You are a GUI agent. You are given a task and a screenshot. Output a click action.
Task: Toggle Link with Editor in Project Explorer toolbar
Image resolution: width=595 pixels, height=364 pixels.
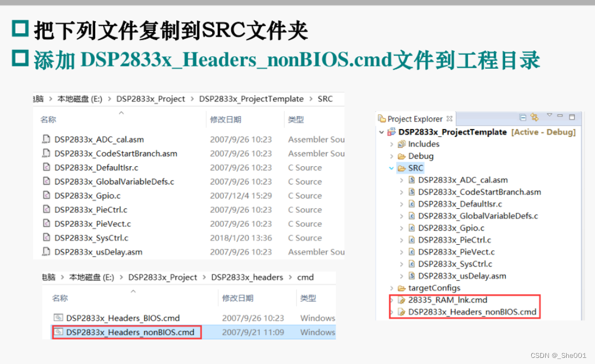point(534,117)
